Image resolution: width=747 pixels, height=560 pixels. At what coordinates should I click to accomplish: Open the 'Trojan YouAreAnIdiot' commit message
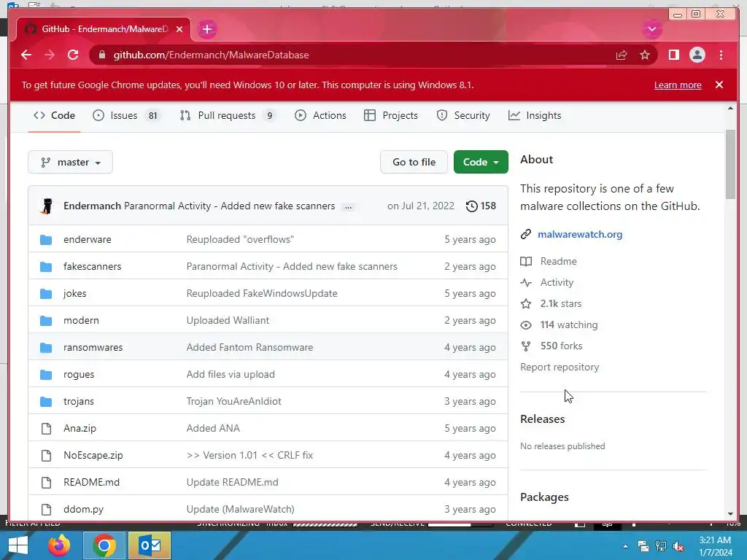point(233,402)
